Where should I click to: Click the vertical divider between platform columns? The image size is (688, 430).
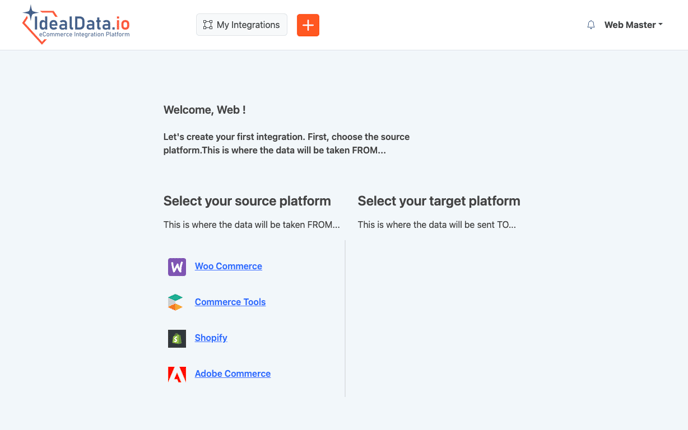pyautogui.click(x=345, y=318)
